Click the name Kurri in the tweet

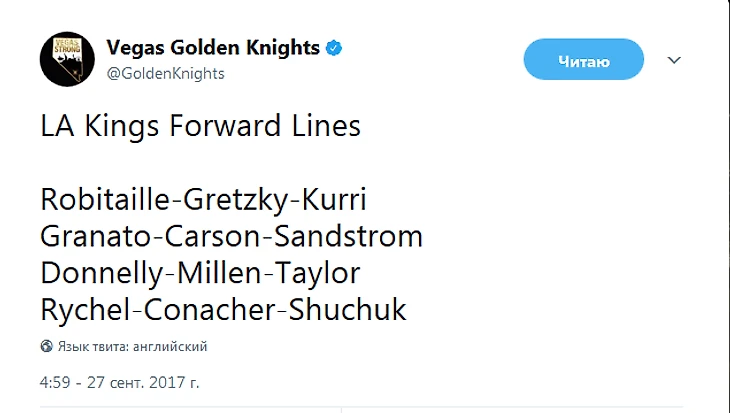pos(334,199)
